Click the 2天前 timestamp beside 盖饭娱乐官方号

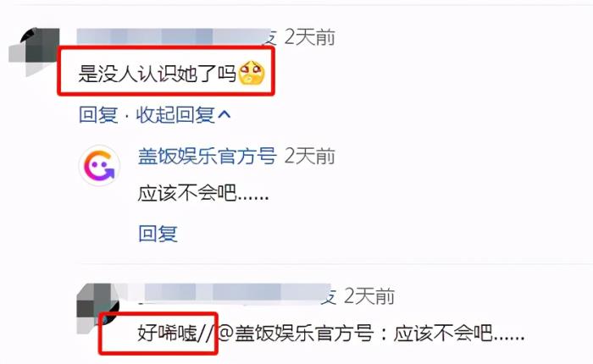tap(310, 156)
